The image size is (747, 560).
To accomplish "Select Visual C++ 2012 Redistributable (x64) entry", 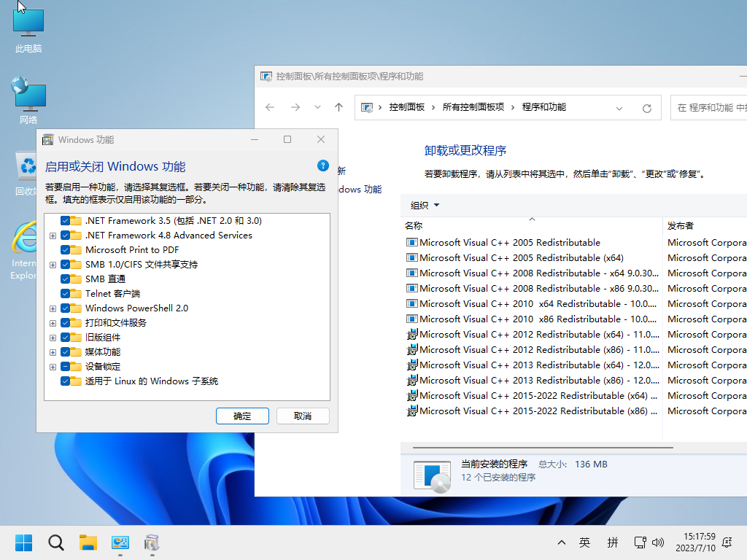I will click(532, 334).
